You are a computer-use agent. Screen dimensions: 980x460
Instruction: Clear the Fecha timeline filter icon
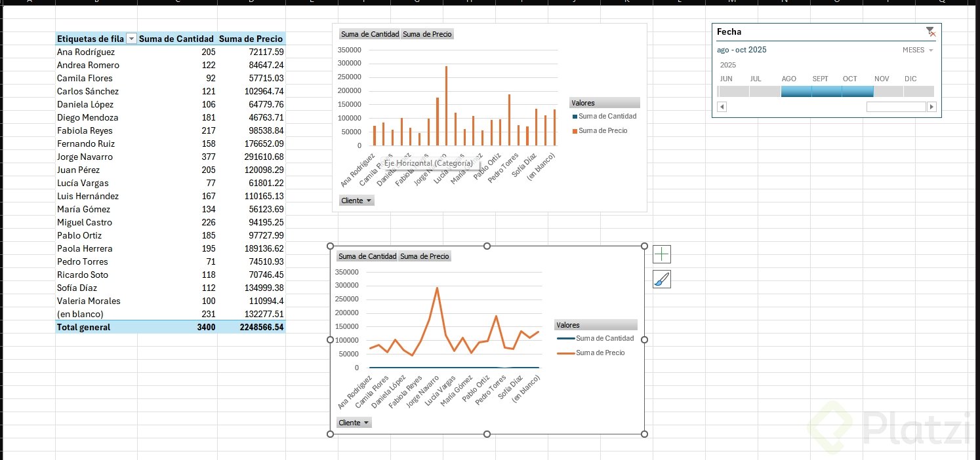(x=931, y=31)
